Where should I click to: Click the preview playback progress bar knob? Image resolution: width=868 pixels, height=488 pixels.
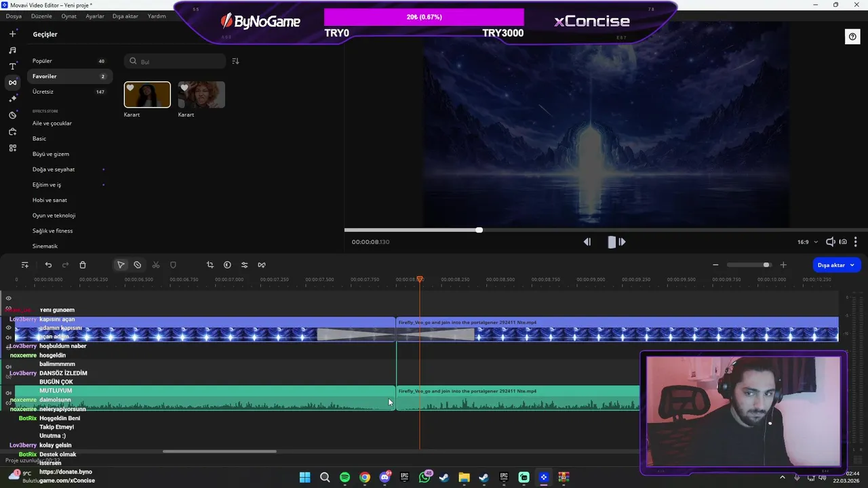(x=479, y=230)
